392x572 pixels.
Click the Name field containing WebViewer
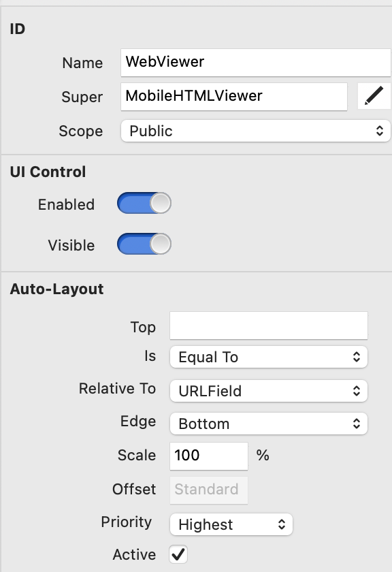[x=256, y=63]
